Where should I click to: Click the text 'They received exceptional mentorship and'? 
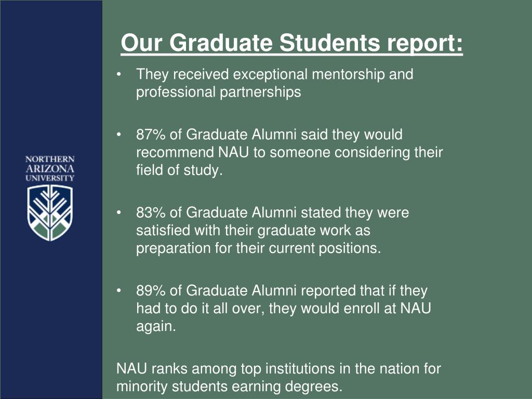[x=274, y=74]
